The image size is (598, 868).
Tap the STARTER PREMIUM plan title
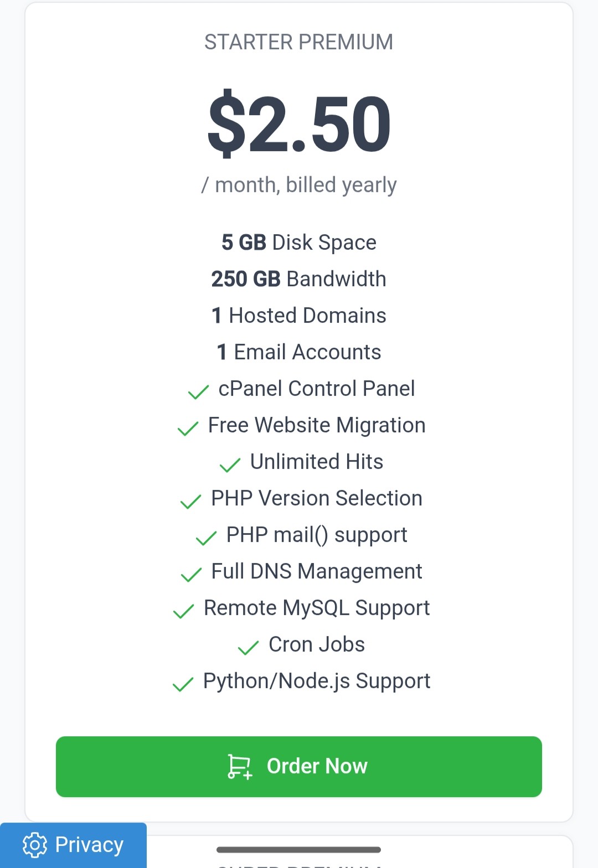[x=298, y=42]
